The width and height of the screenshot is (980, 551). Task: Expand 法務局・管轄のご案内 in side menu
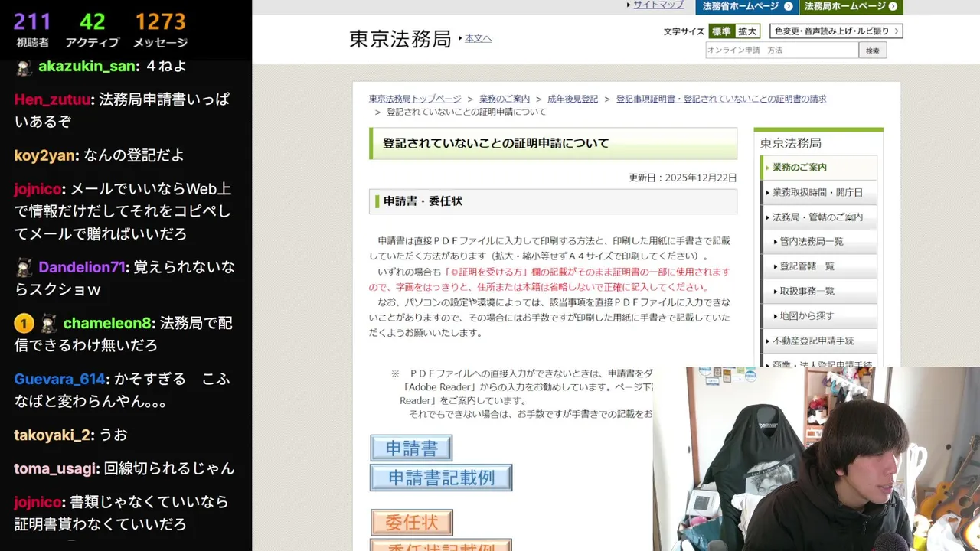pos(818,217)
